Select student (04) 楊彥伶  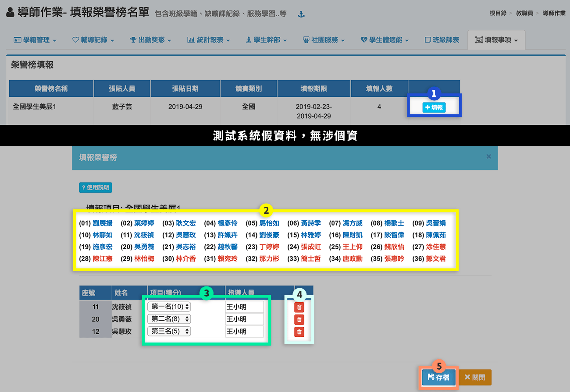coord(228,223)
